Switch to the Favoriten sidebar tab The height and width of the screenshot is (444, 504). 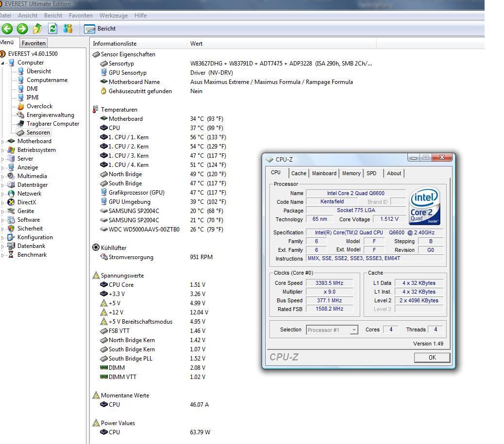(34, 43)
